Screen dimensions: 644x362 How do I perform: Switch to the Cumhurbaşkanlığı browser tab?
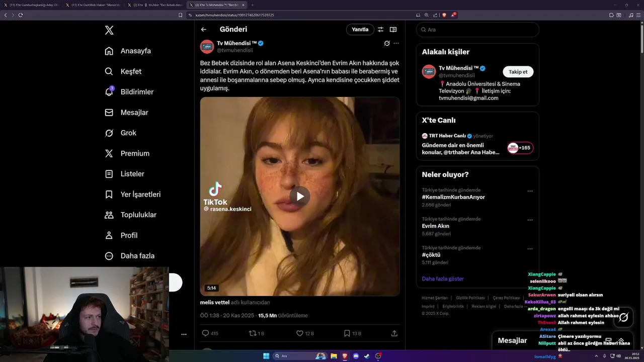click(31, 5)
